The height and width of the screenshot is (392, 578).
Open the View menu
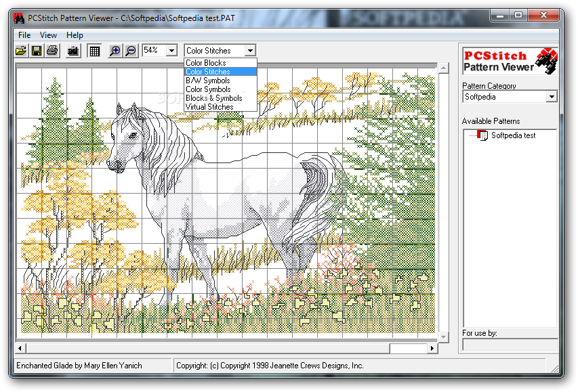48,35
